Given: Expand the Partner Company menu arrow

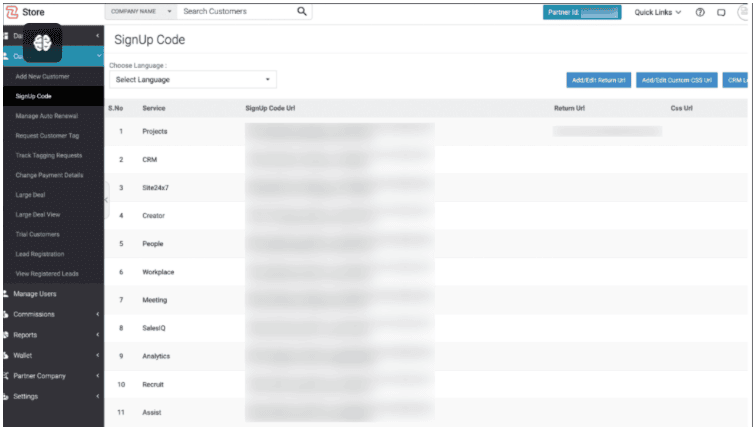Looking at the screenshot, I should pos(97,376).
